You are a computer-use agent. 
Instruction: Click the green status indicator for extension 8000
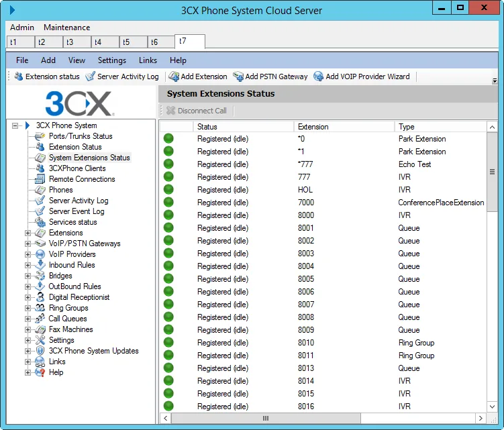click(x=168, y=215)
